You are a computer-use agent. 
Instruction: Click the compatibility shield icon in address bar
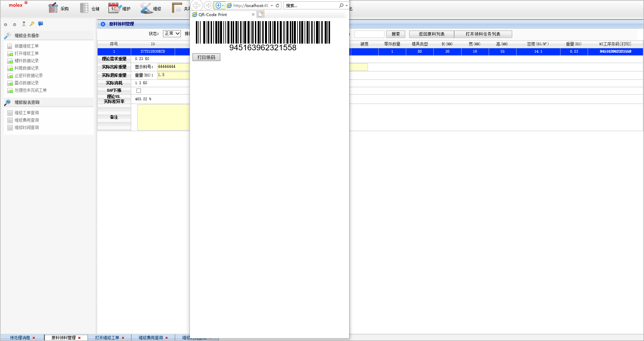coord(218,5)
